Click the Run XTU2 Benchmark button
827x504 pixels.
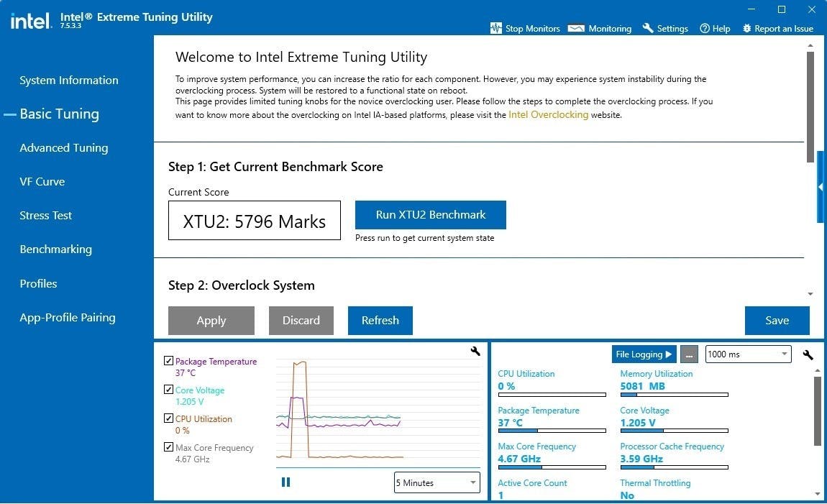pos(431,215)
